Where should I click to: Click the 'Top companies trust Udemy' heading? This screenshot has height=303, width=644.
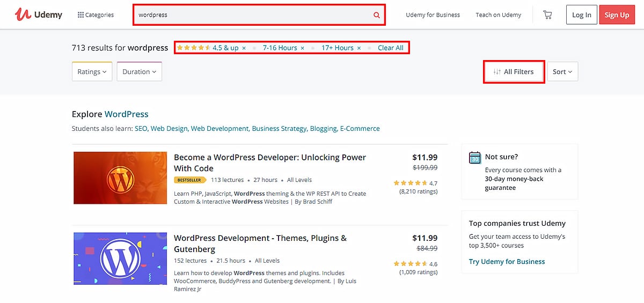pos(517,224)
